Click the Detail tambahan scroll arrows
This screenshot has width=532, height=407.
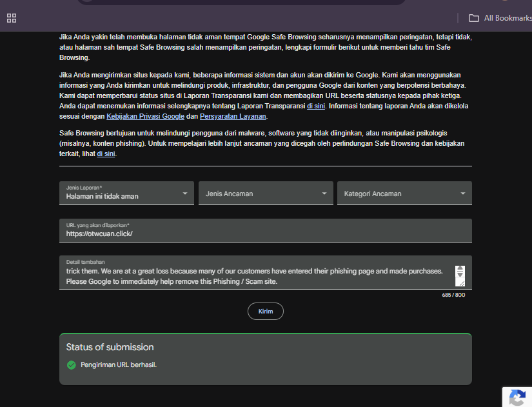(x=460, y=271)
